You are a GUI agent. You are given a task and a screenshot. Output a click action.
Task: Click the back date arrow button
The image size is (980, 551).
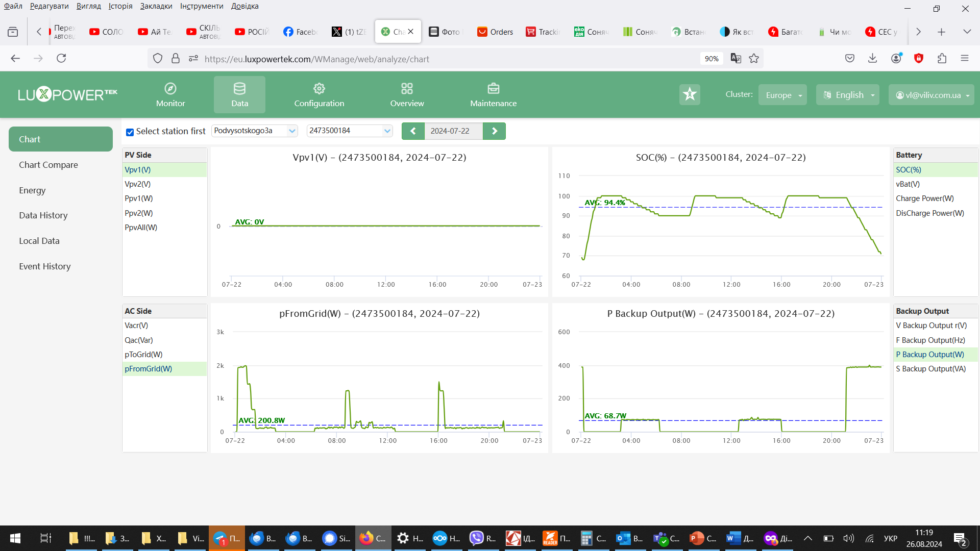[x=412, y=131]
